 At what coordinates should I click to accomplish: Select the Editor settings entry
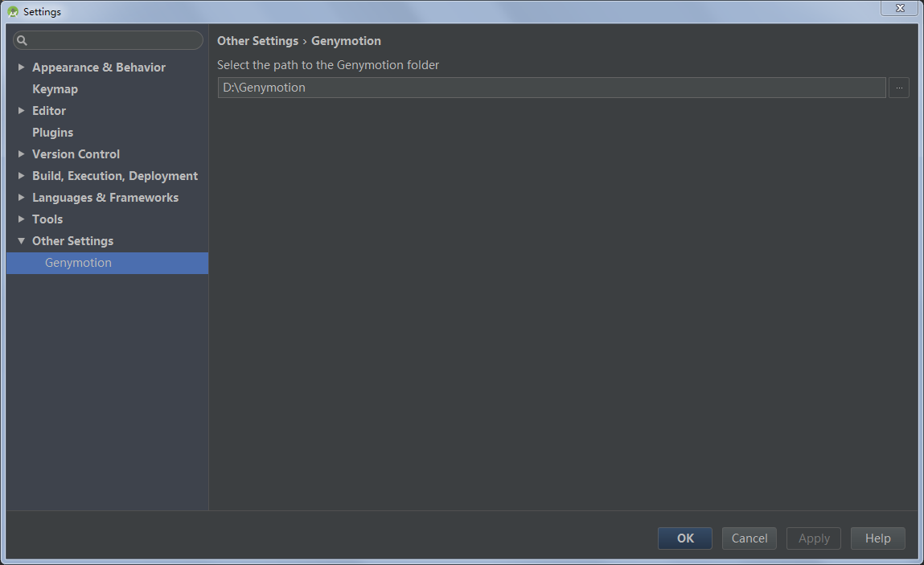click(x=49, y=110)
